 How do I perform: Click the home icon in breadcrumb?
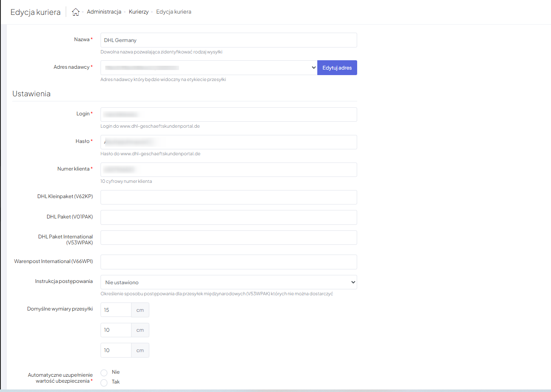pyautogui.click(x=76, y=12)
